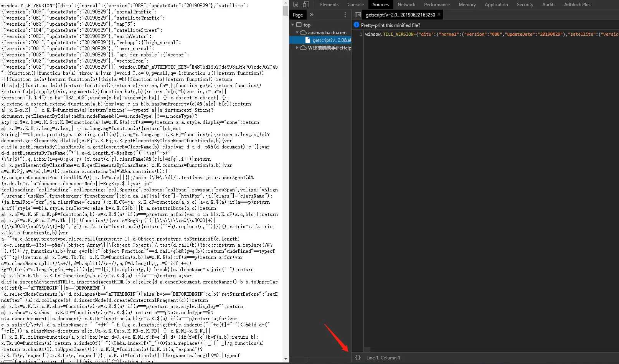Collapse the api.map.baidu.com node
The image size is (619, 364).
[x=297, y=33]
